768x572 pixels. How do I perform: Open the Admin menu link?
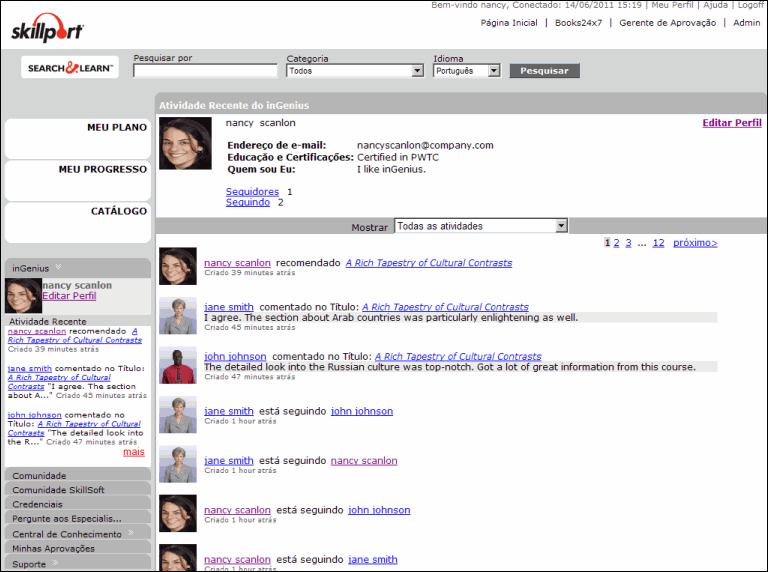pos(746,23)
